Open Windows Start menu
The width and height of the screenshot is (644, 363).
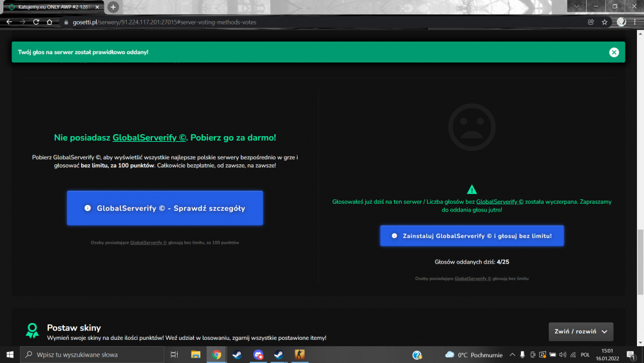click(10, 355)
